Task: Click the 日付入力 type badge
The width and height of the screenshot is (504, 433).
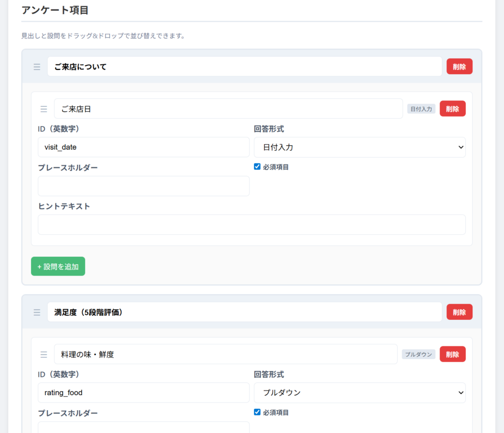Action: pyautogui.click(x=421, y=109)
